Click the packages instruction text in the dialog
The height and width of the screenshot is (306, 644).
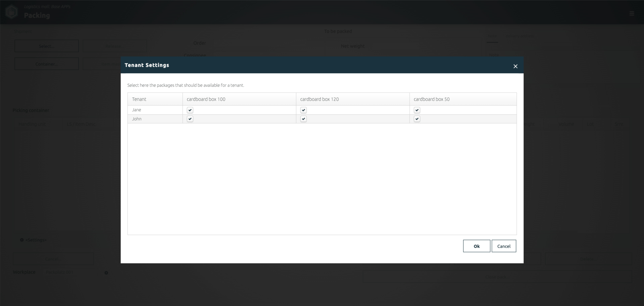pyautogui.click(x=186, y=85)
